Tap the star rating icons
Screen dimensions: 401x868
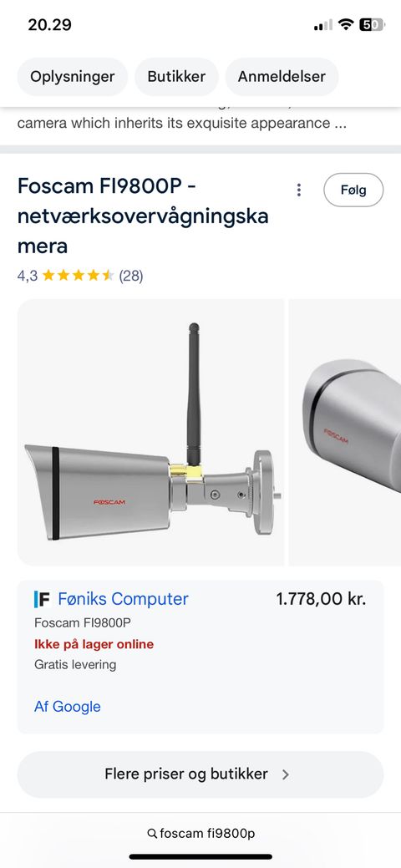coord(78,275)
